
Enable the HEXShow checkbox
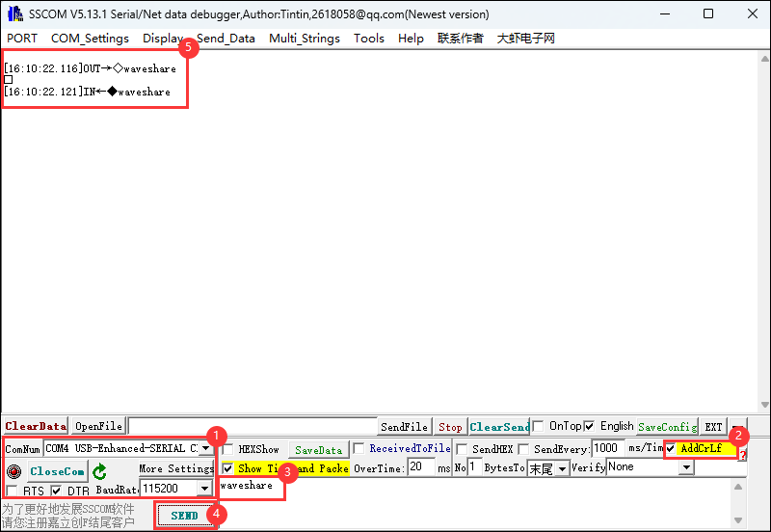pos(227,449)
